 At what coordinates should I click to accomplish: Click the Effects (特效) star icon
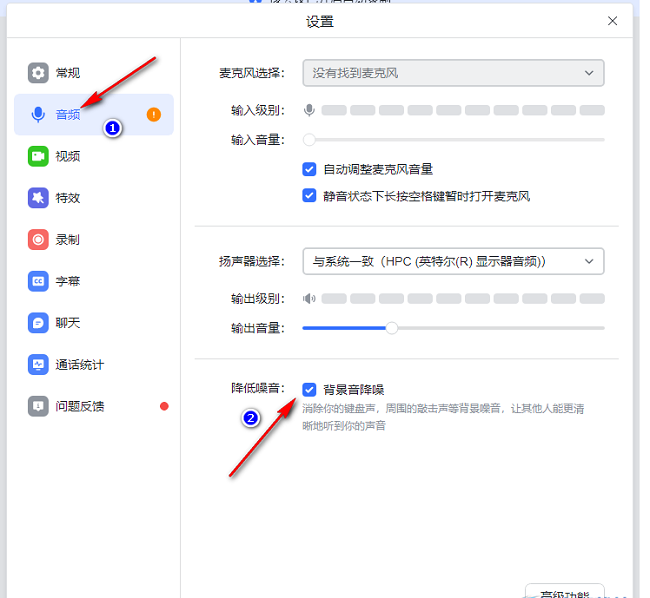coord(38,198)
